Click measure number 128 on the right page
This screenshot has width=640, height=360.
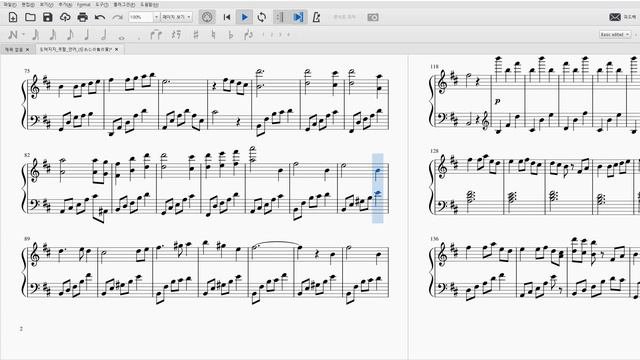(434, 151)
